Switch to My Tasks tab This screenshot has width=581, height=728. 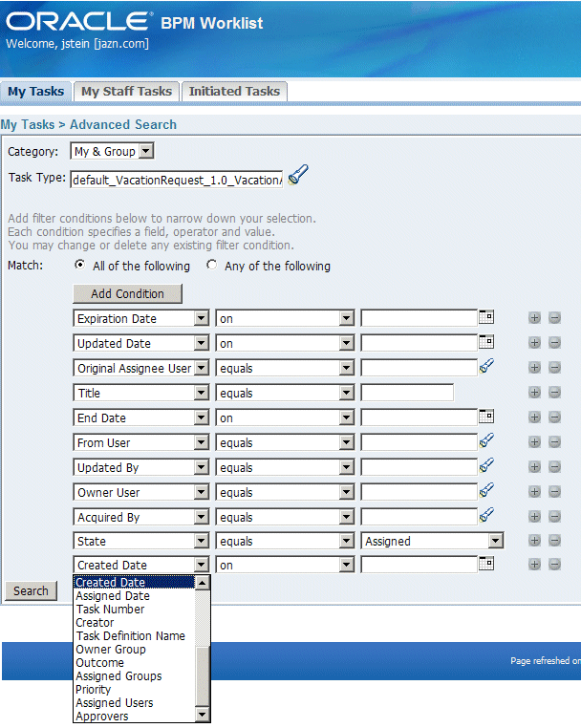[x=35, y=92]
